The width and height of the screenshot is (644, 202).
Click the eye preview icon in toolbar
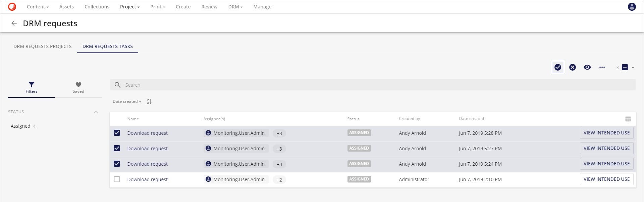tap(587, 67)
